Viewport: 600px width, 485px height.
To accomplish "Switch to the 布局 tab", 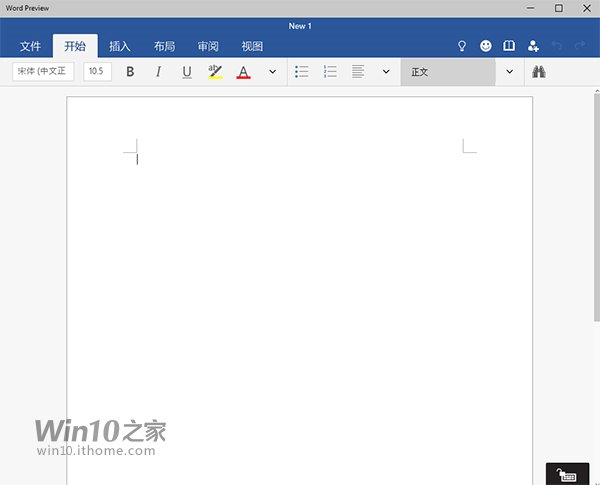I will point(165,46).
